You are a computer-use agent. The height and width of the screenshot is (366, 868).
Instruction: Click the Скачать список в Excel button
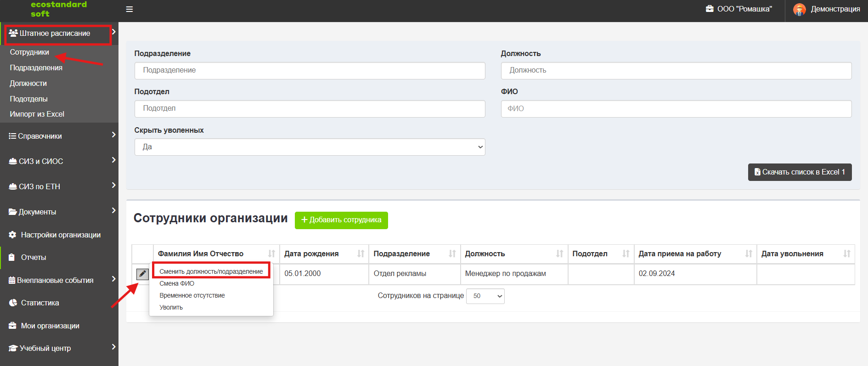point(800,172)
